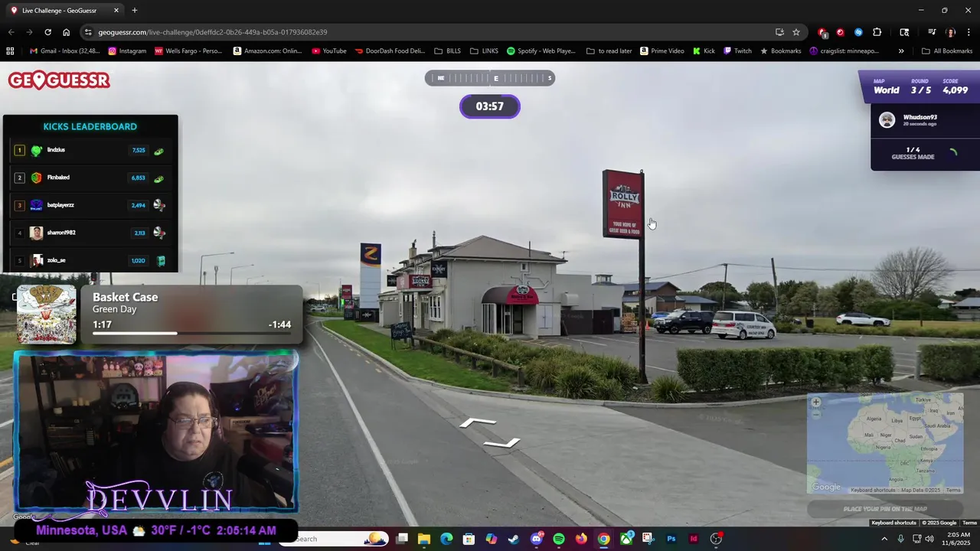Click the compass heading bar
Screen dimensions: 980x551
(x=490, y=78)
